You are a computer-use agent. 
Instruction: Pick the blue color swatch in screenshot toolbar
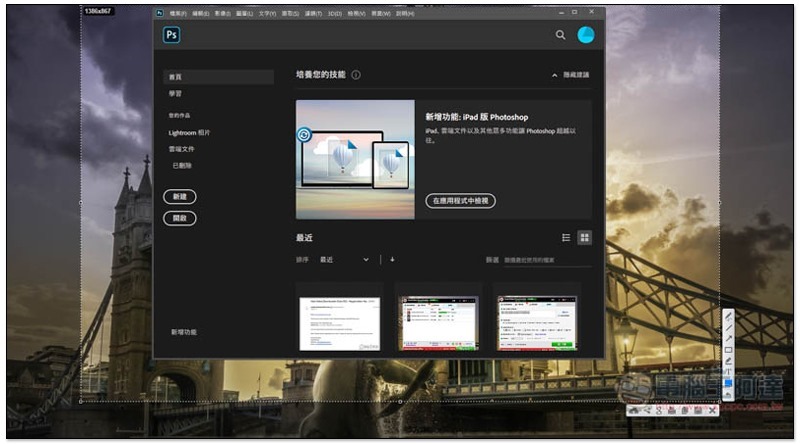pos(728,383)
